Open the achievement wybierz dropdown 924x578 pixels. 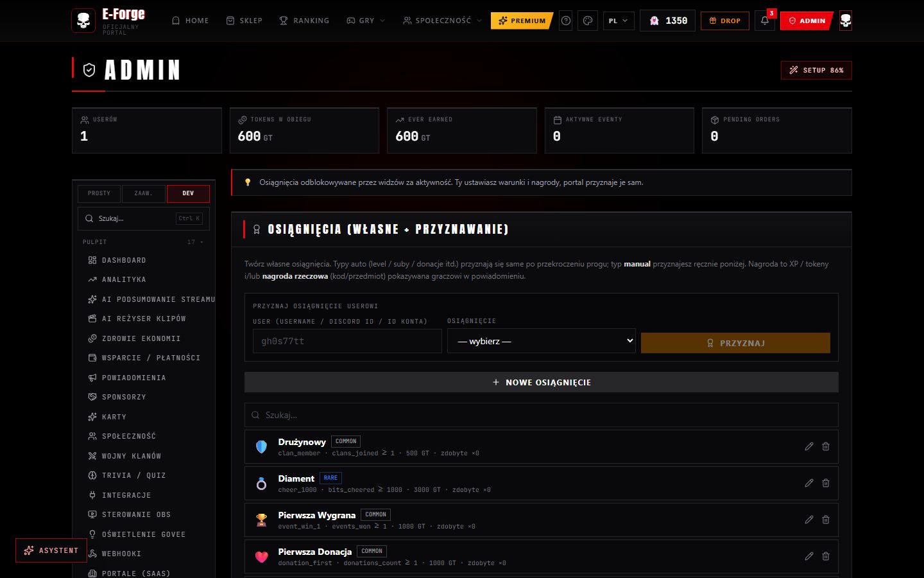tap(542, 341)
